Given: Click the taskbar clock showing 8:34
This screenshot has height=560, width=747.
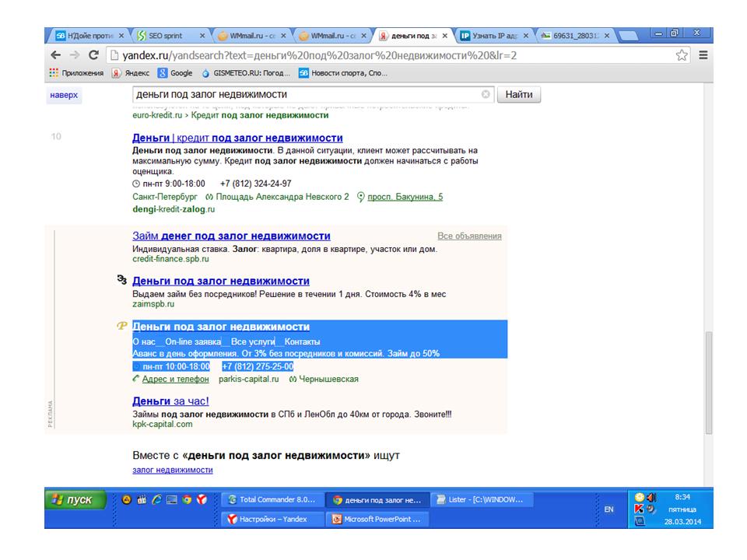Looking at the screenshot, I should pos(682,497).
